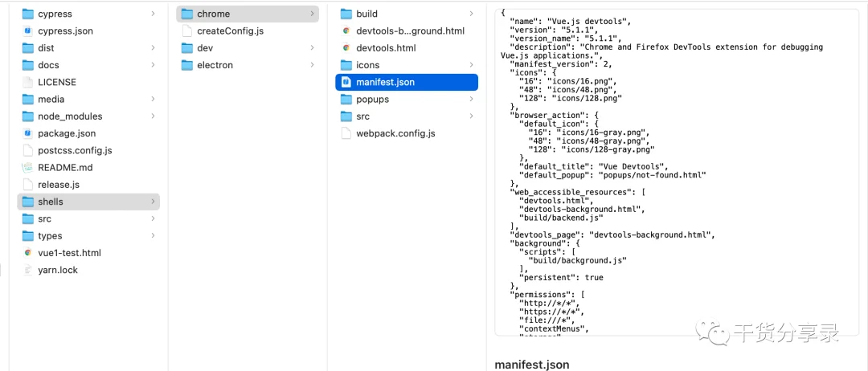The image size is (868, 371).
Task: Click the manifest.json file icon
Action: (x=346, y=83)
